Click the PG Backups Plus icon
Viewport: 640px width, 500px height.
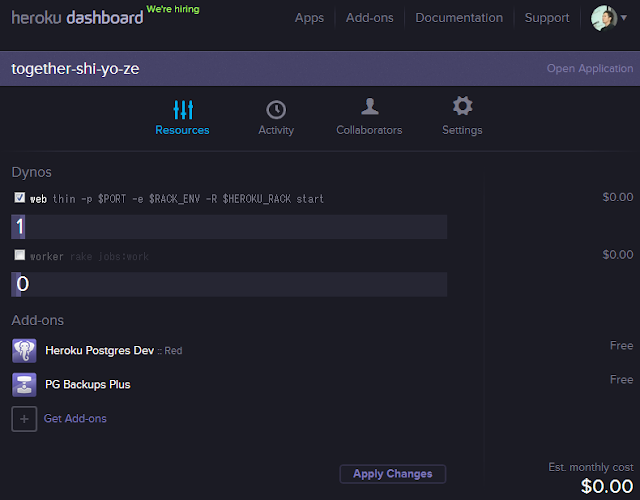(x=24, y=384)
